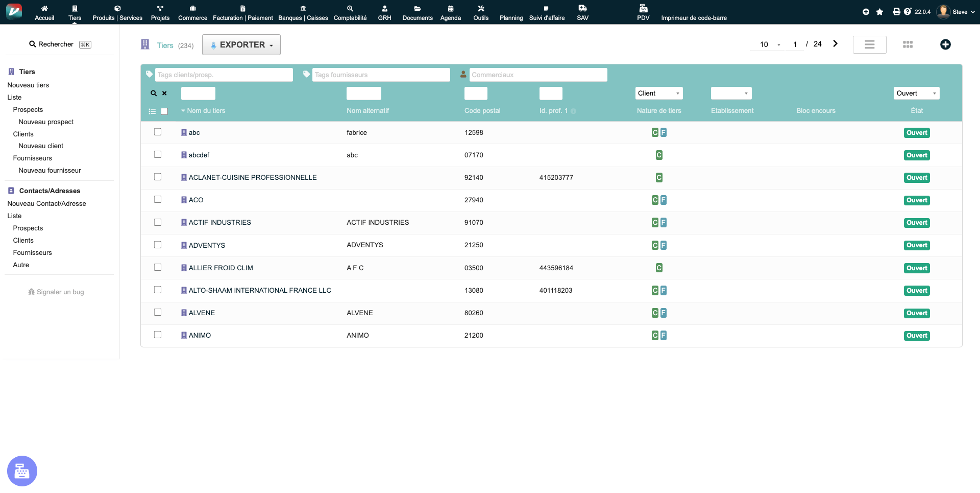Select the ALVENE row checkbox
The width and height of the screenshot is (980, 493).
click(158, 313)
